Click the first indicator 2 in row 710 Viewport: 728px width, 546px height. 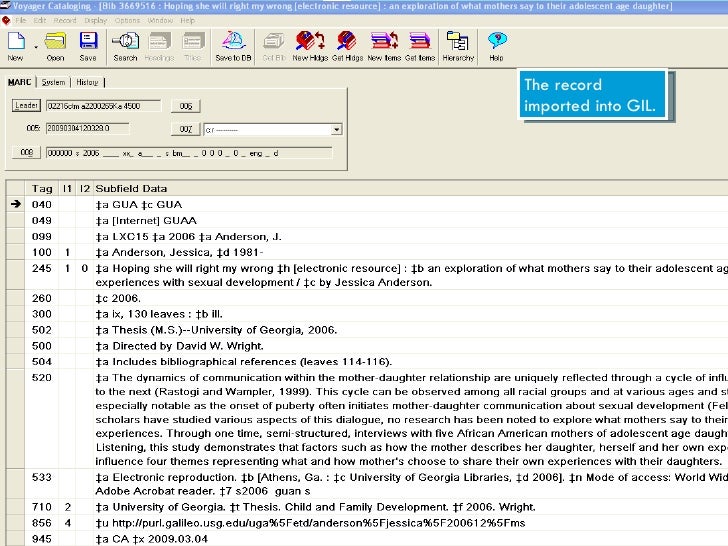tap(67, 507)
